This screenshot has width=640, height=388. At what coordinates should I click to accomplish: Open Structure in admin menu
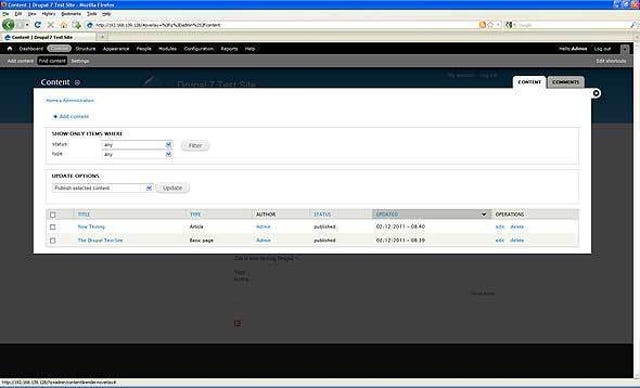click(x=85, y=49)
